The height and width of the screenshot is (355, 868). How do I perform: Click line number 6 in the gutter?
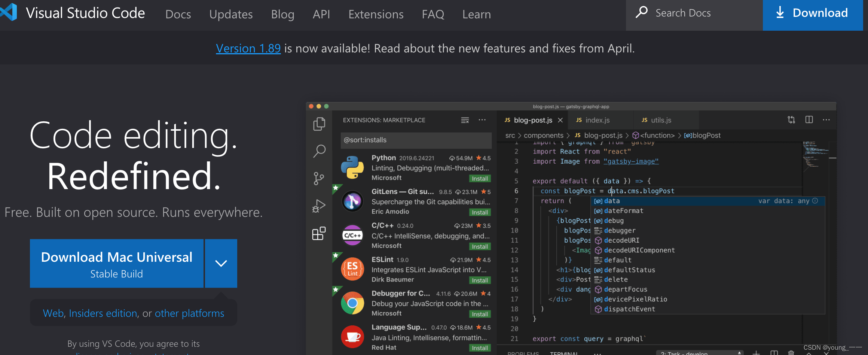pyautogui.click(x=516, y=191)
